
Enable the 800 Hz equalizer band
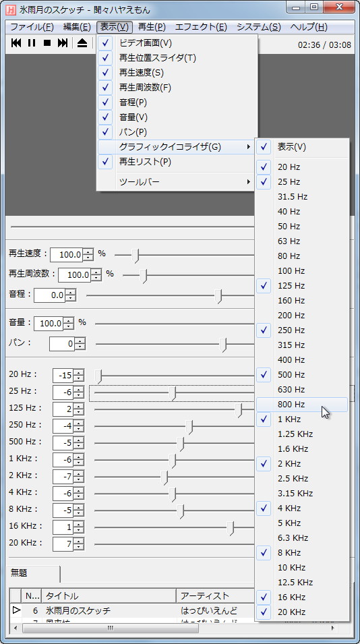pos(302,405)
